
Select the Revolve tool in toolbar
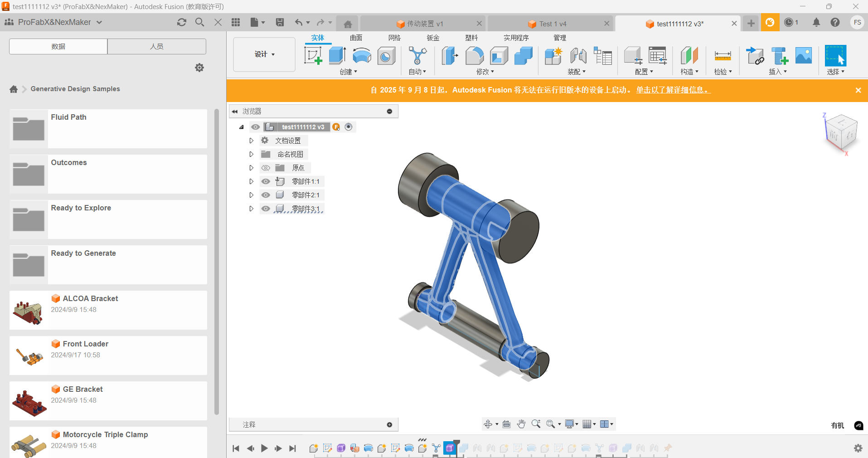[x=362, y=56]
